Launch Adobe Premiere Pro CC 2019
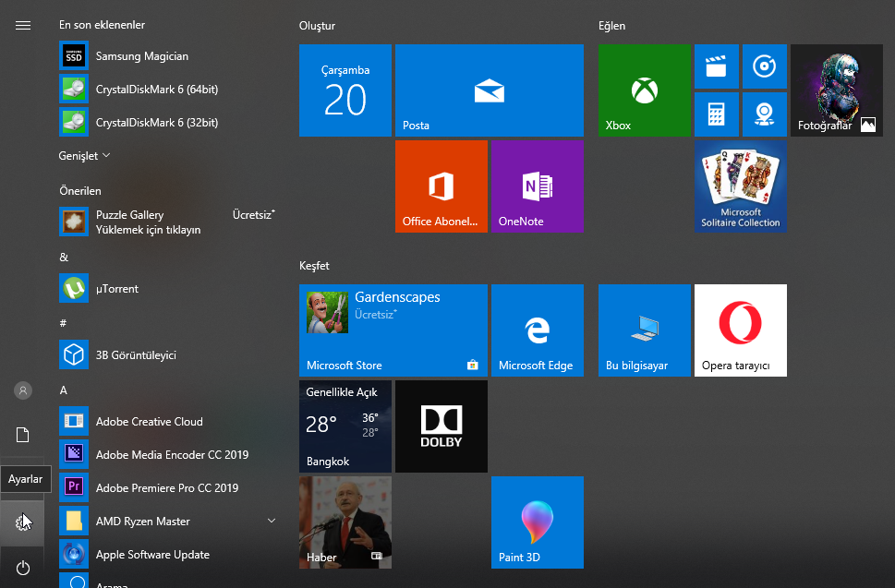This screenshot has width=895, height=588. (168, 487)
